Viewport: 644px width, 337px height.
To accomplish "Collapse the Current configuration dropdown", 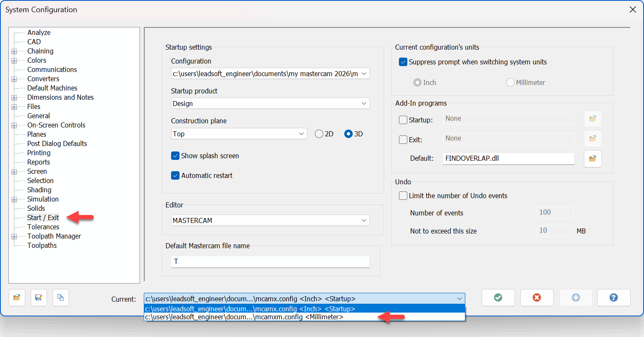I will [459, 299].
